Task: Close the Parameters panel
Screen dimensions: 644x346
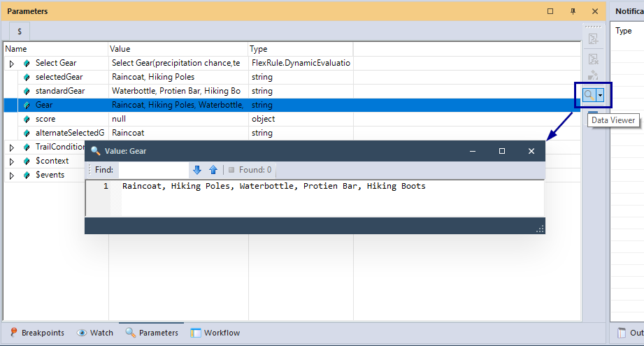Action: (595, 11)
